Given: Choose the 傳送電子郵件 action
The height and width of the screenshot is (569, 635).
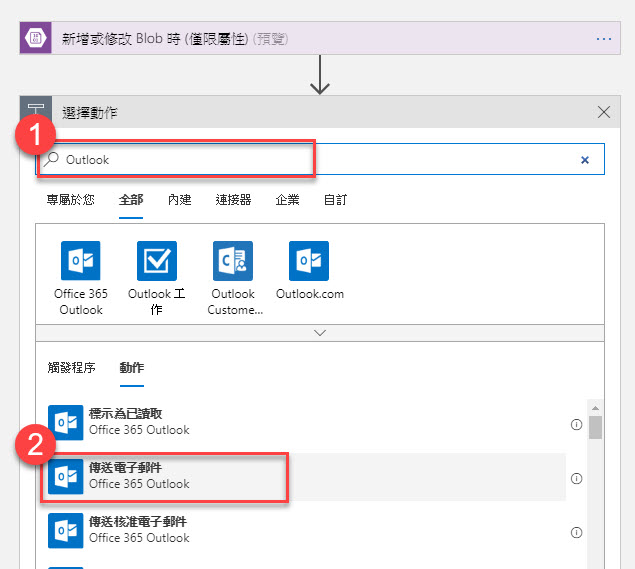Looking at the screenshot, I should click(307, 477).
